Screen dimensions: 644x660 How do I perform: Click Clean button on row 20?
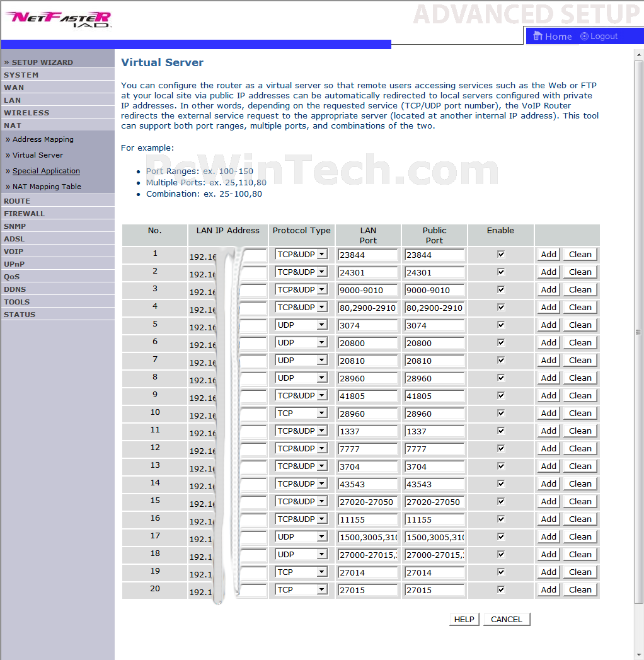pos(580,590)
